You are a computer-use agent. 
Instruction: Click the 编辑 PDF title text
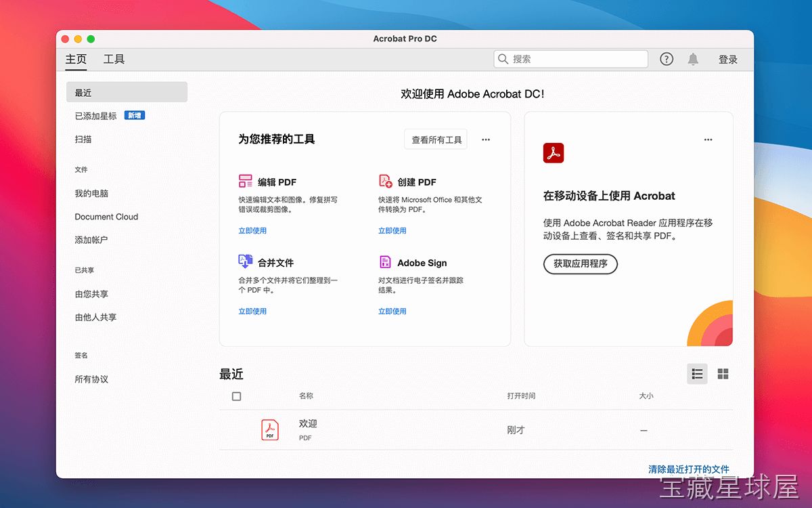277,182
